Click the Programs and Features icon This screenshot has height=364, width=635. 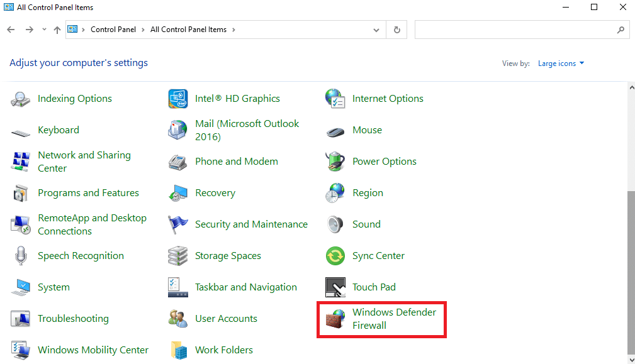(20, 193)
